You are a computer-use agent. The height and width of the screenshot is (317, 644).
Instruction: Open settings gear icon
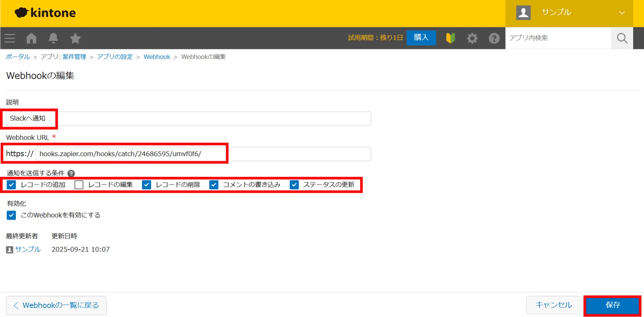coord(472,38)
